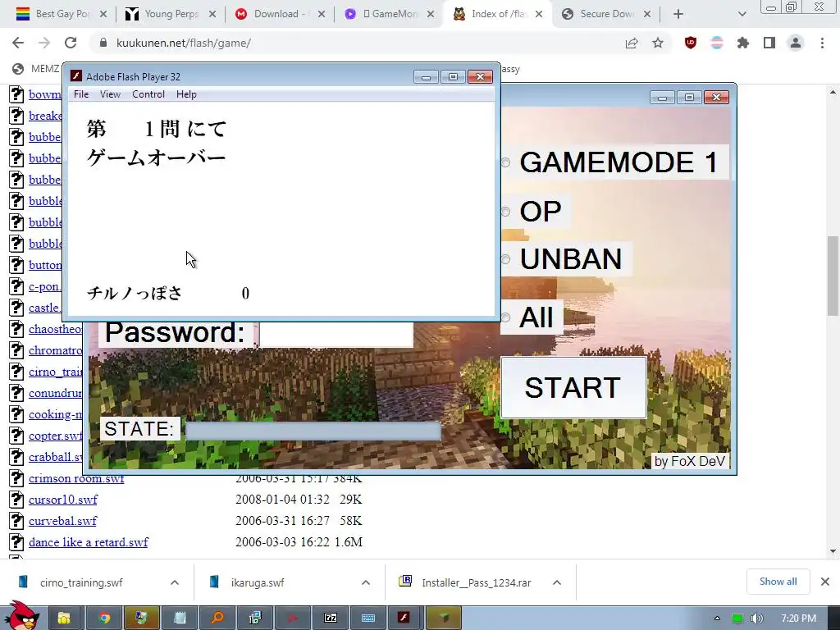Click the browser forward arrow
The height and width of the screenshot is (630, 840).
coord(44,43)
